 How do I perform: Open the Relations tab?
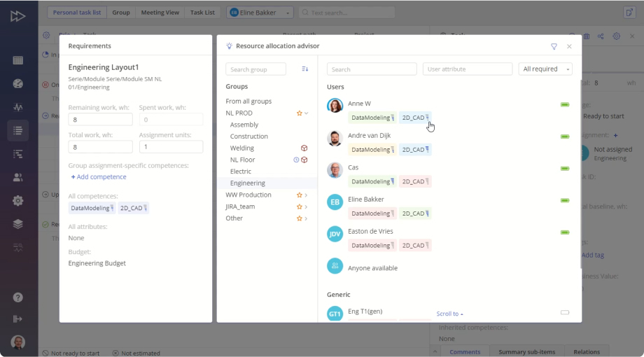click(x=587, y=351)
